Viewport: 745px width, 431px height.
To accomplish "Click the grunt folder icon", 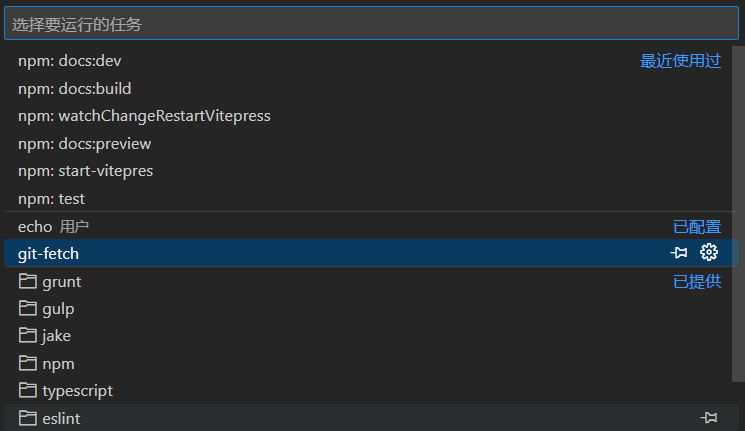I will tap(27, 281).
